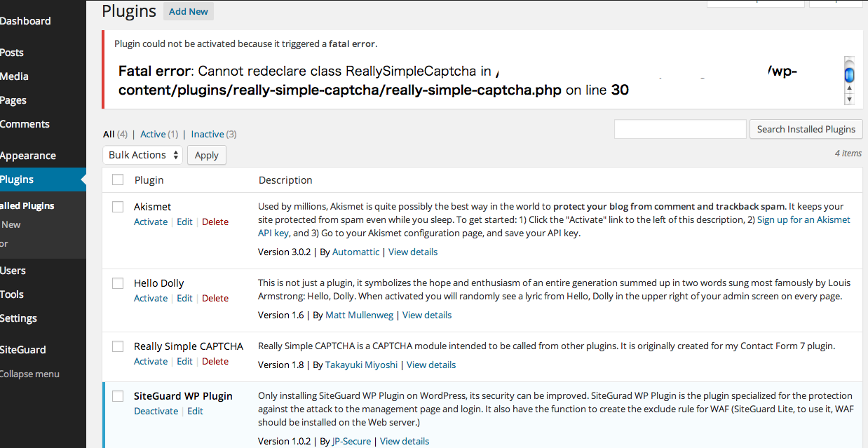Click the "Really Simple CAPTCHA" plugin name

tap(189, 346)
